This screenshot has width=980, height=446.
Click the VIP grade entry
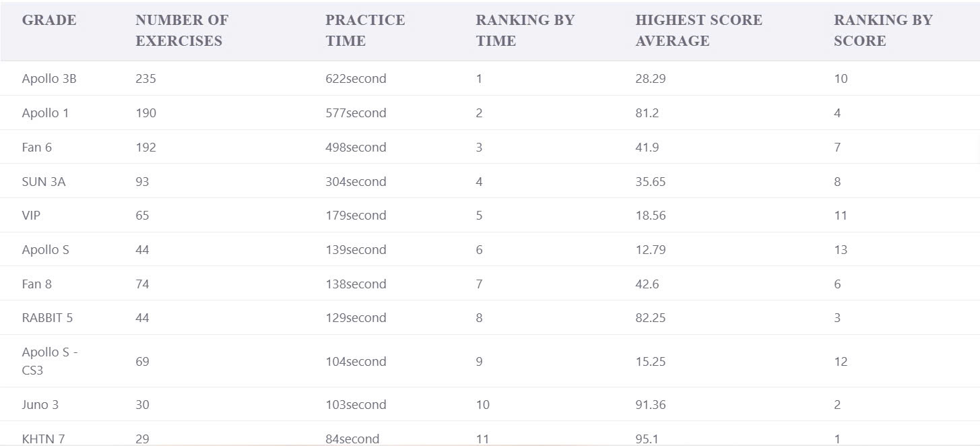click(31, 216)
